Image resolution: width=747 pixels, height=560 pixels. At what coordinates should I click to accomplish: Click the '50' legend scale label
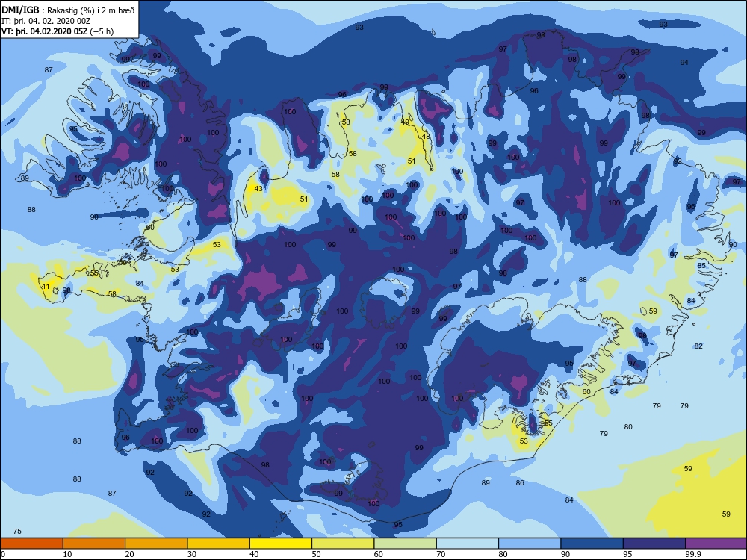pos(316,554)
